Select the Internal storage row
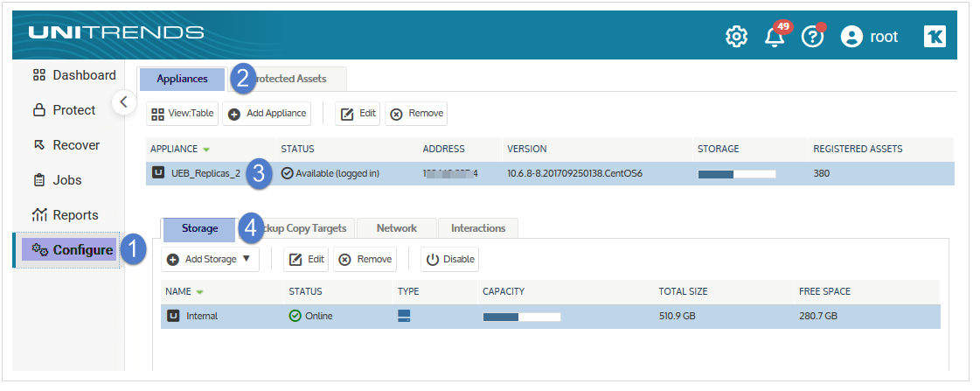Image resolution: width=980 pixels, height=391 pixels. click(551, 316)
